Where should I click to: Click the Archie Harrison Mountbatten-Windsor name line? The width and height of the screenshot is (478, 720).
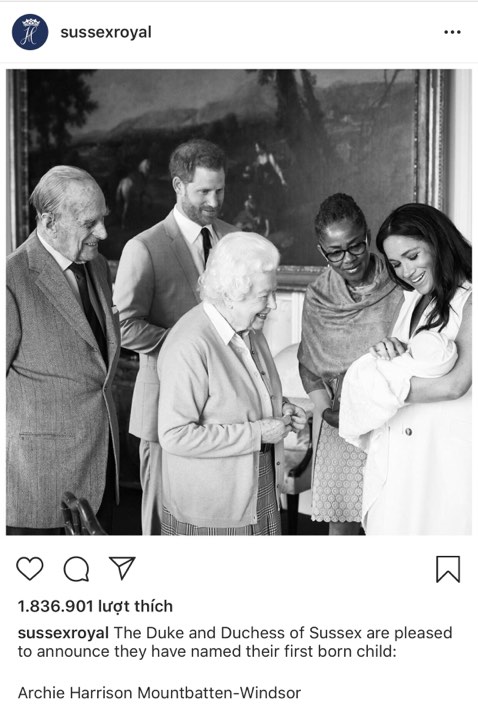[159, 692]
